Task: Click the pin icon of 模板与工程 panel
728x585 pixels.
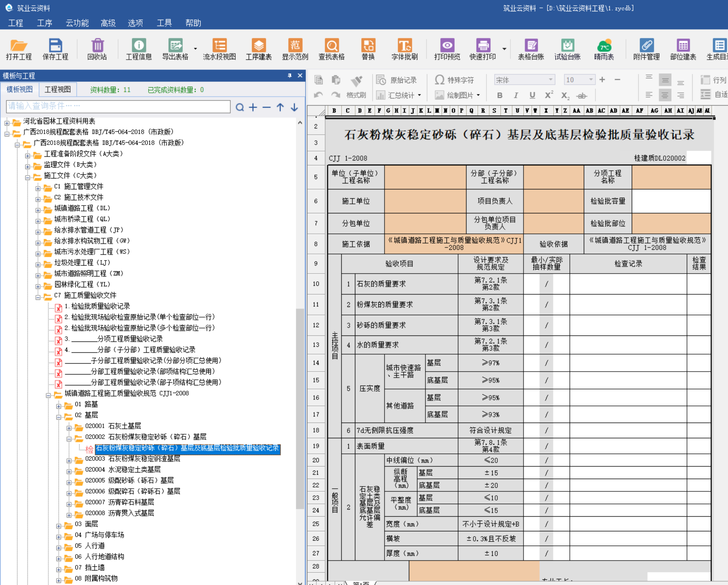Action: pyautogui.click(x=289, y=75)
